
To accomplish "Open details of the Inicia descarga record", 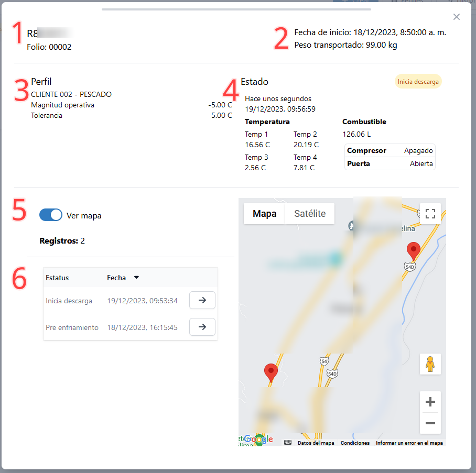I will [202, 300].
